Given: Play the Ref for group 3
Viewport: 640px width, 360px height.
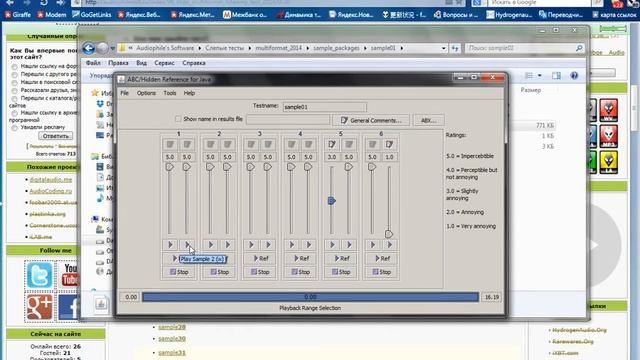Looking at the screenshot, I should click(x=260, y=258).
